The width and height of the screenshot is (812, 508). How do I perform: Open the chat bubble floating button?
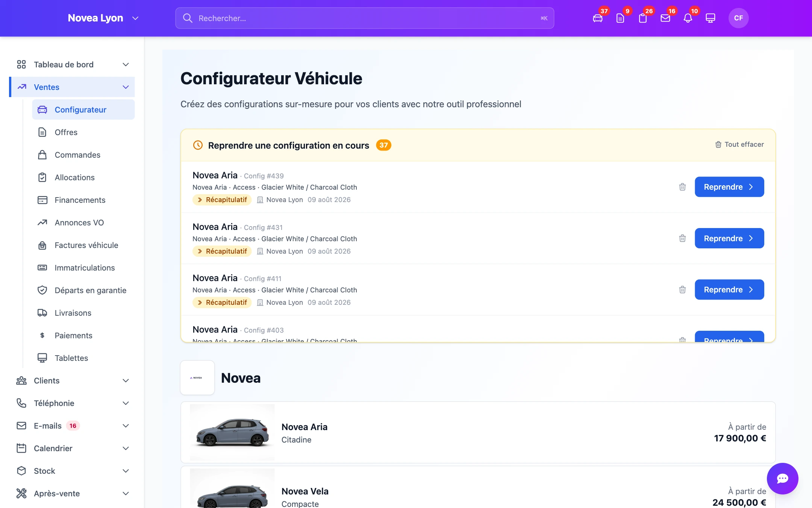pos(782,478)
